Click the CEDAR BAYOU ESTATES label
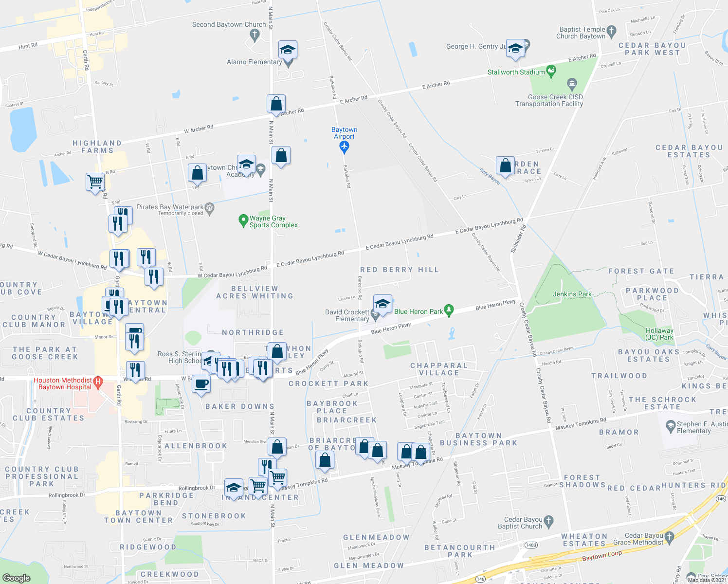Viewport: 728px width, 584px height. pyautogui.click(x=689, y=151)
